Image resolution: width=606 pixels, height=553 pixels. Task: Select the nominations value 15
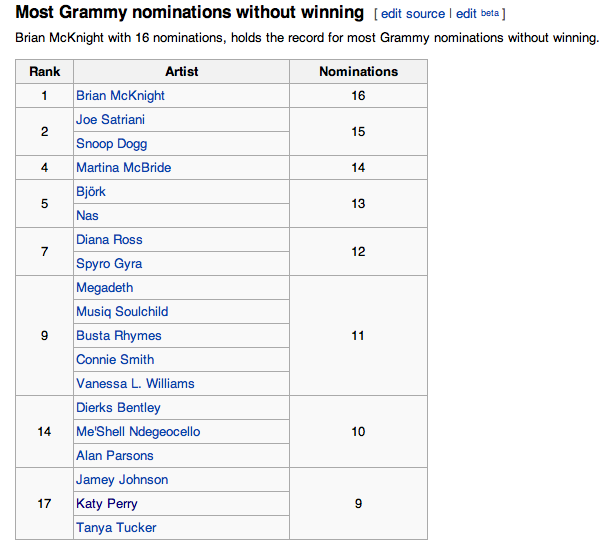pos(358,132)
